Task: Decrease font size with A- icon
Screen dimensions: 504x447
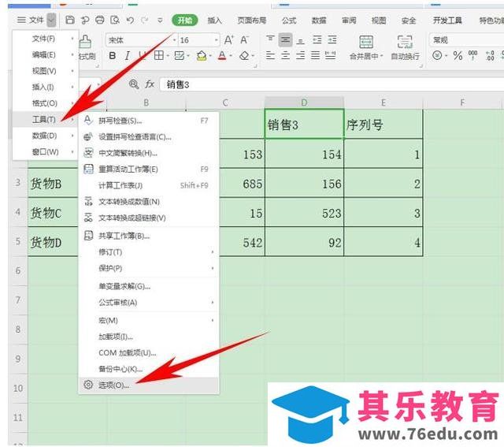Action: (x=244, y=40)
